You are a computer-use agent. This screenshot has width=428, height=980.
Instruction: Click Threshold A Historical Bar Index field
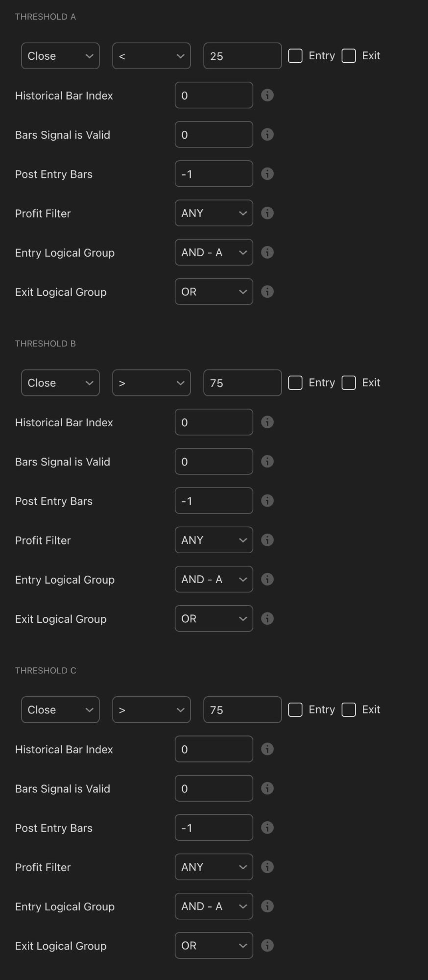(x=214, y=95)
